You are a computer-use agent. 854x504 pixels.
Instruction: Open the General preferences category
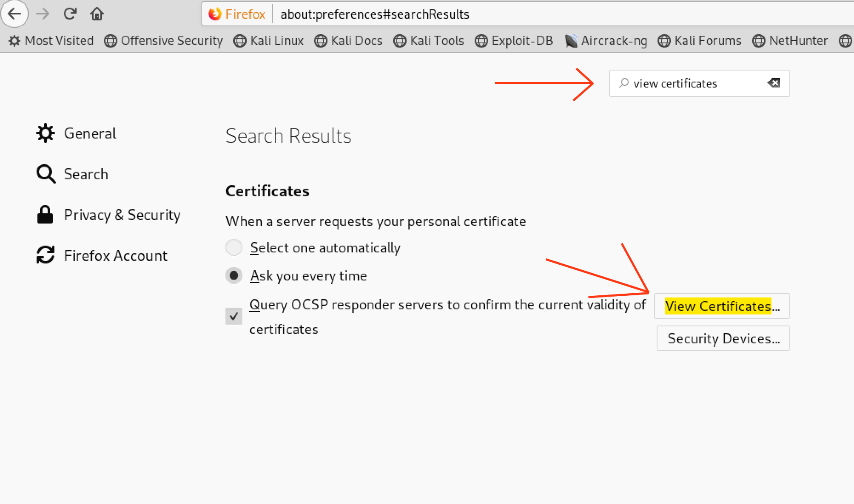tap(77, 133)
